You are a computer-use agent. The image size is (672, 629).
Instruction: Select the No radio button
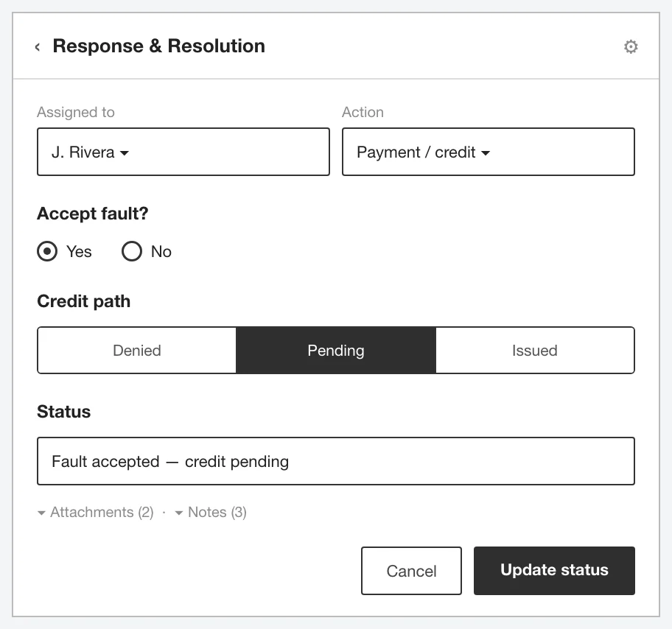(132, 251)
